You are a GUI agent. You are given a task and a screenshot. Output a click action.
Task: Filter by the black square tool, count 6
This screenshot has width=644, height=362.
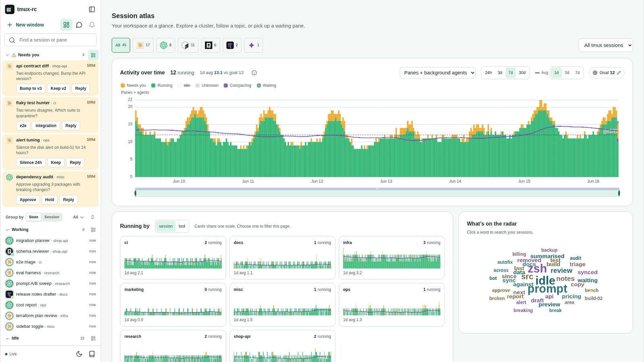click(x=211, y=45)
